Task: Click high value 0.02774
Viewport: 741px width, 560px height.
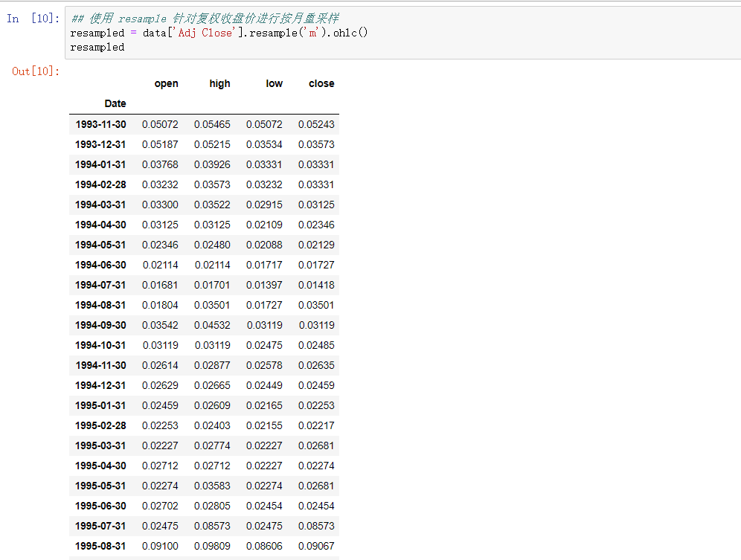Action: coord(212,445)
